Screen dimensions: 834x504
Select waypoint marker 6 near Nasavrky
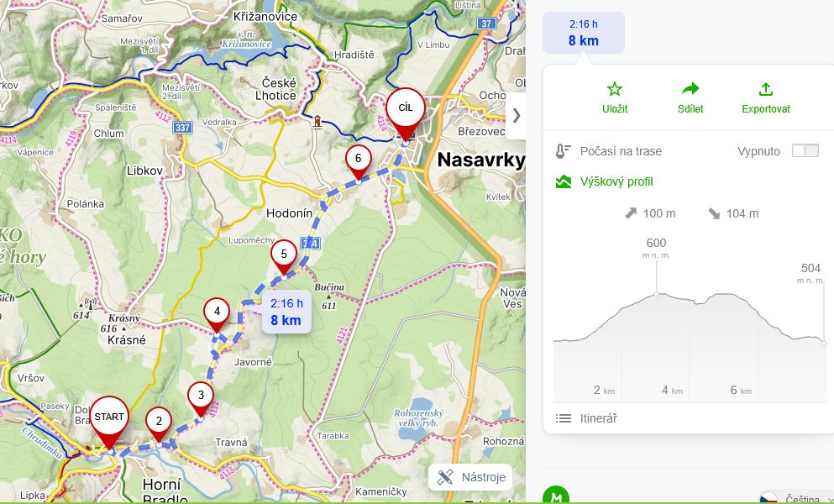pos(358,159)
